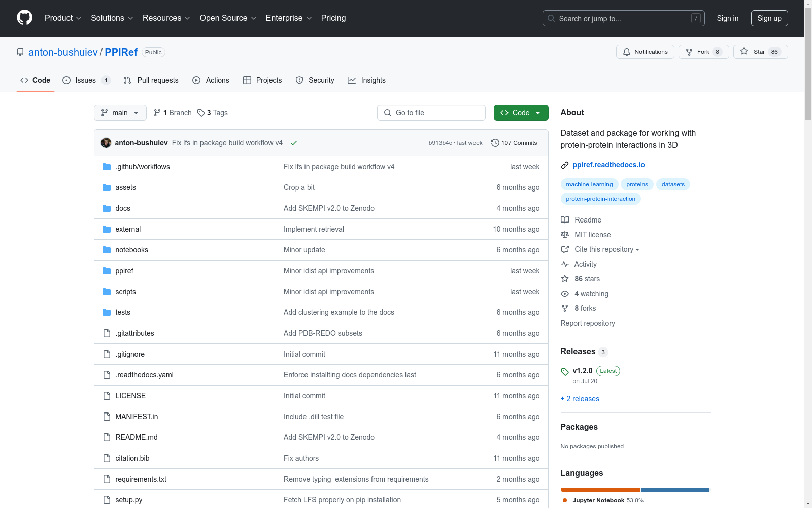Click the GitHub logo home icon
The width and height of the screenshot is (812, 508).
24,18
